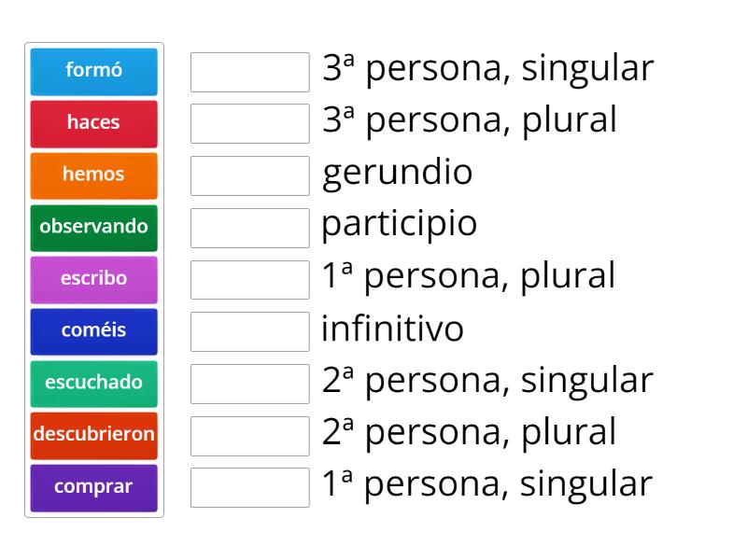The width and height of the screenshot is (747, 560).
Task: Click the 'infinitivo' label text
Action: coord(392,329)
